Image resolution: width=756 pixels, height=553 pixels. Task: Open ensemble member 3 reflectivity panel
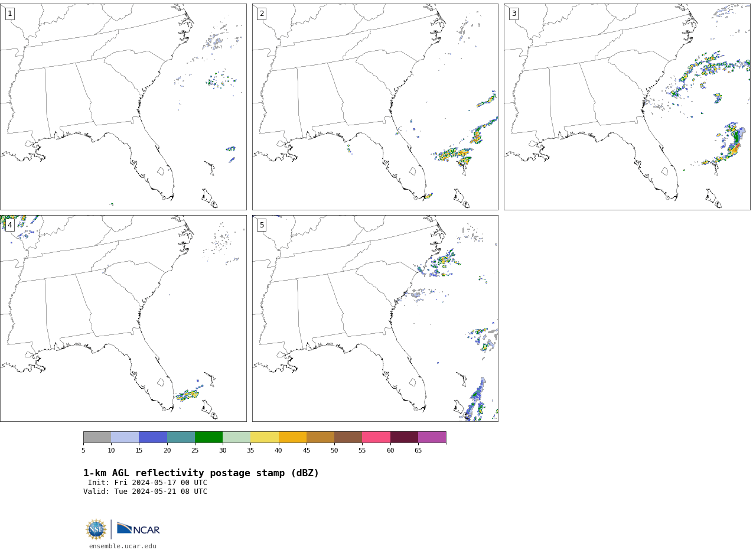(627, 107)
